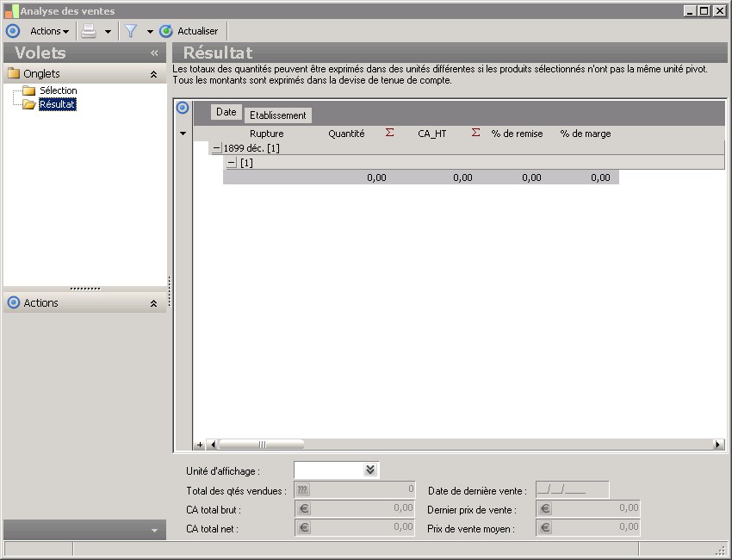
Task: Click the blue circle icon beside Actions menu
Action: coord(13,31)
